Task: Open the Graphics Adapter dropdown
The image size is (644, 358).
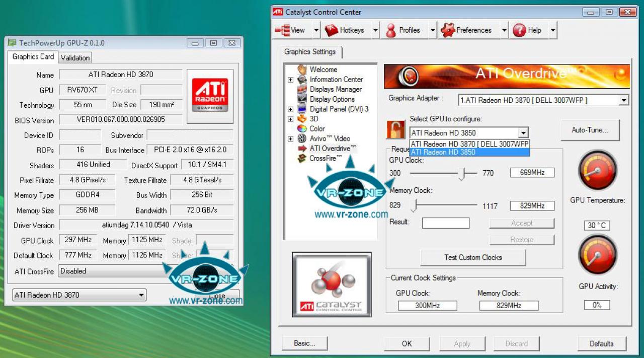Action: click(624, 100)
